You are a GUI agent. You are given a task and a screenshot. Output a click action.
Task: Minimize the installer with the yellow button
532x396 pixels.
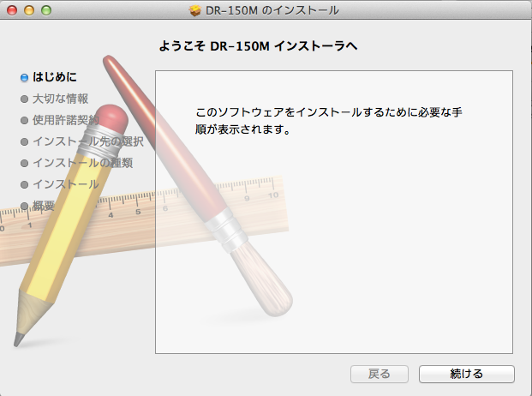28,10
